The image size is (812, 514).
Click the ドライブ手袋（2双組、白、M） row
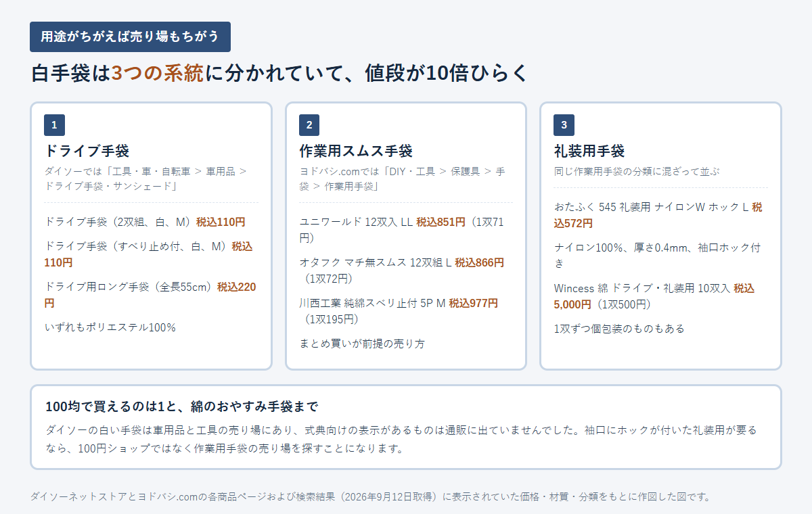click(145, 221)
